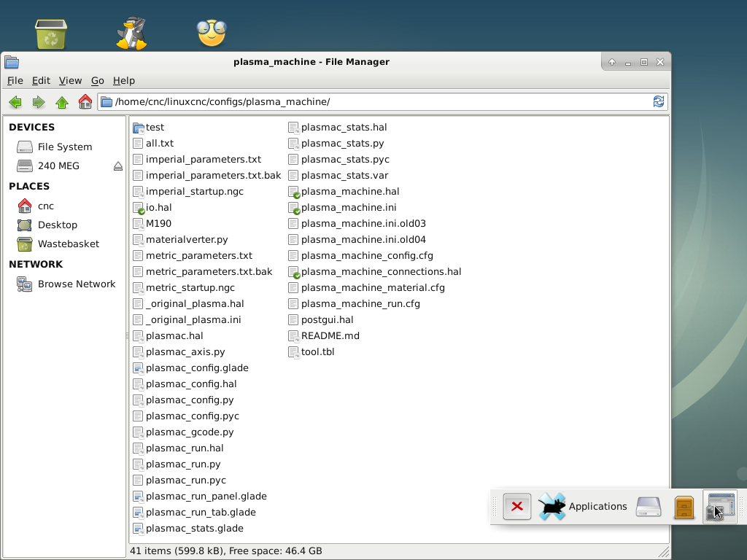Select plasma_machine_config.cfg
This screenshot has height=560, width=747.
coord(367,256)
